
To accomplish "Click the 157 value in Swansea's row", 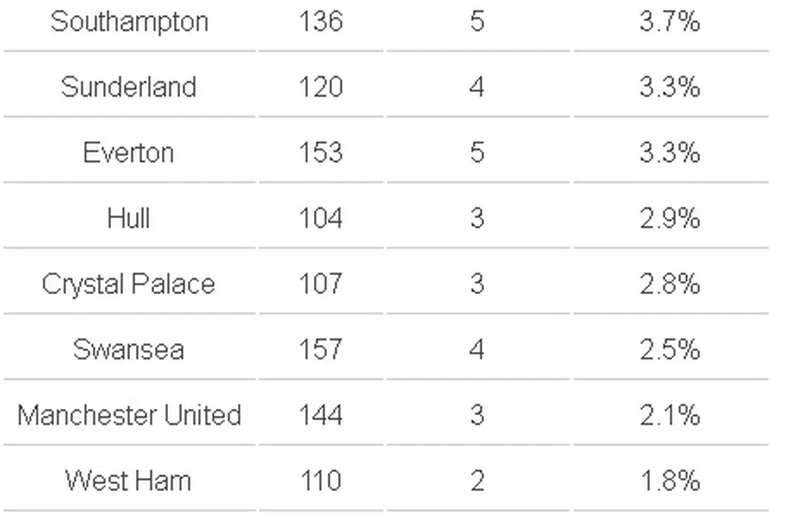I will 321,350.
